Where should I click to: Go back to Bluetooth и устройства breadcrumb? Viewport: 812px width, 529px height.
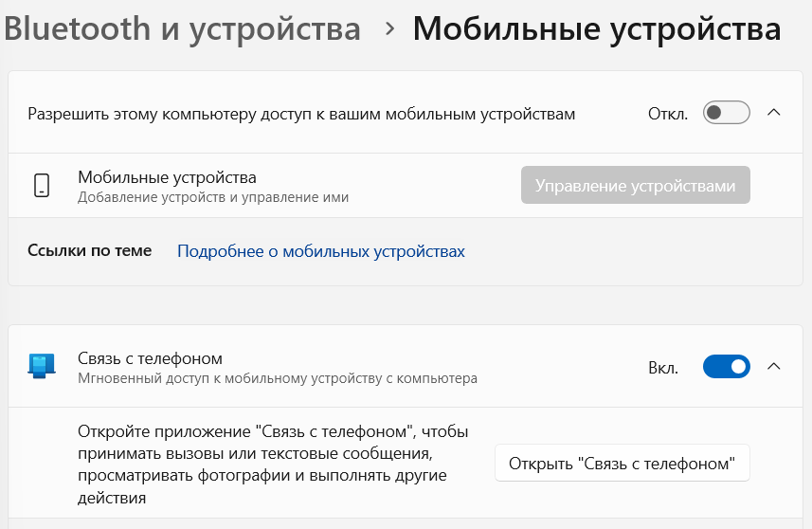point(182,29)
